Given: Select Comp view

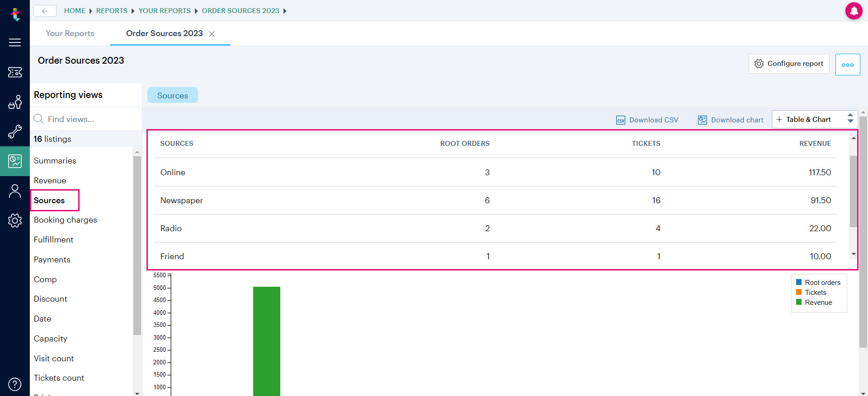Looking at the screenshot, I should point(45,280).
